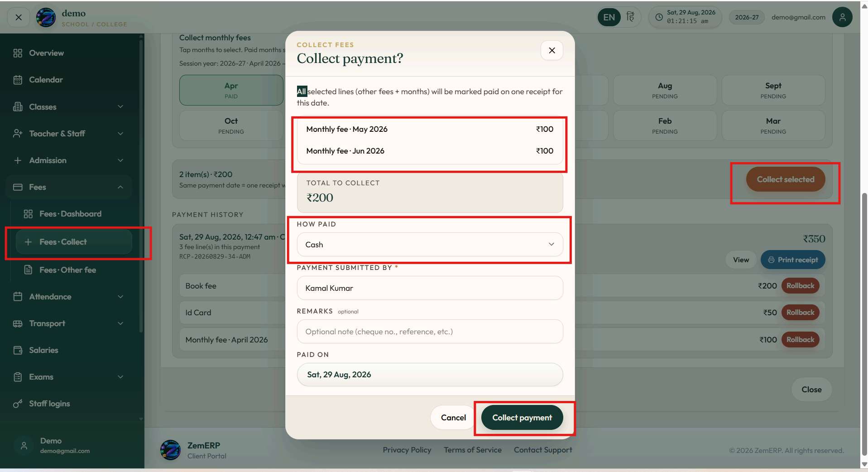Click the demo school logo in the header
Viewport: 868px width, 472px height.
click(46, 17)
